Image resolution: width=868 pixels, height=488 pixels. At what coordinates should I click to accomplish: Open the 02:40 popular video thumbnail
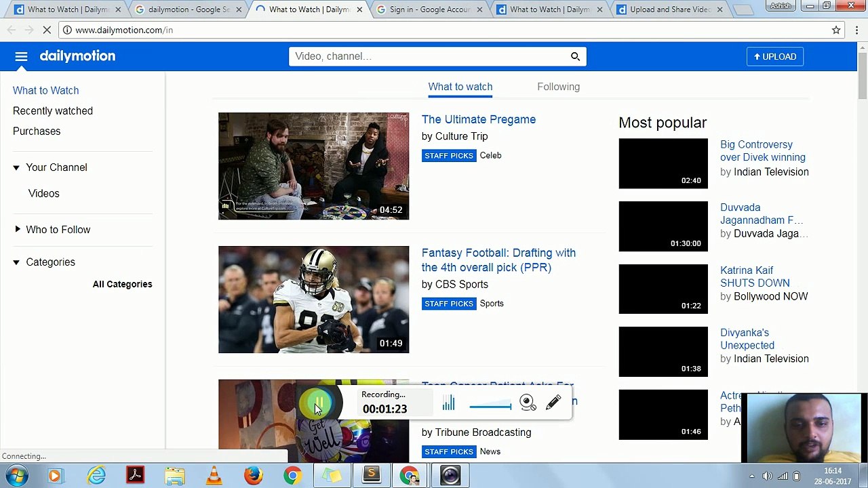click(x=663, y=163)
